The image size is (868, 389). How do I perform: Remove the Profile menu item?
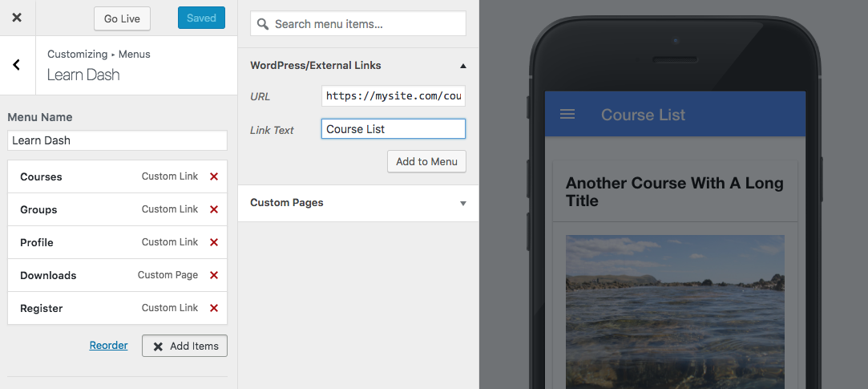point(214,242)
